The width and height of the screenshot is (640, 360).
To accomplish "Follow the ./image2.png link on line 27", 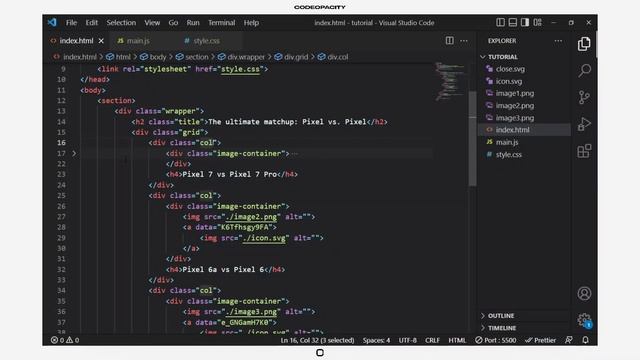I will [x=251, y=217].
